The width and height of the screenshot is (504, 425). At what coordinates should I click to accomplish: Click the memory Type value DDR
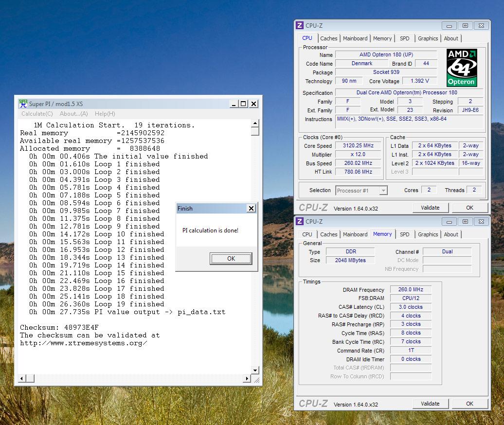351,251
